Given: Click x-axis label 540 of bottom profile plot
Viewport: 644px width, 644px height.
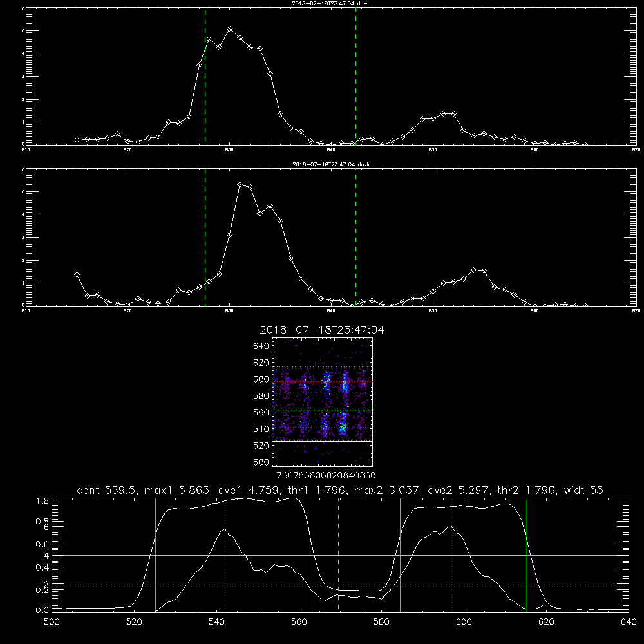Looking at the screenshot, I should [216, 622].
